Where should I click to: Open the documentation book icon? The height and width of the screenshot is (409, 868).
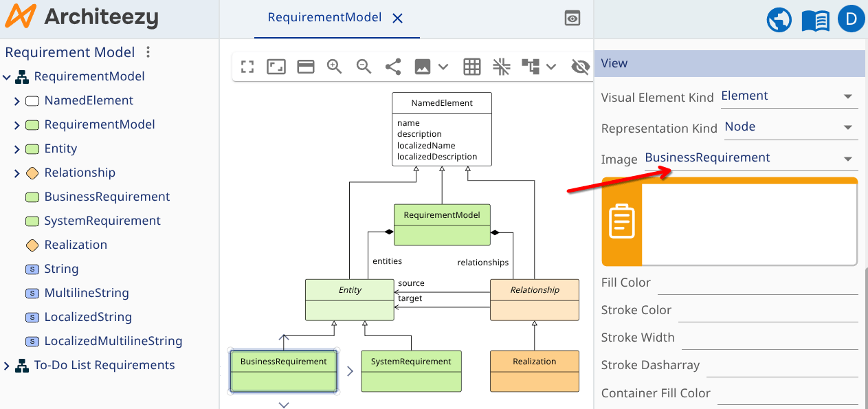coord(815,20)
